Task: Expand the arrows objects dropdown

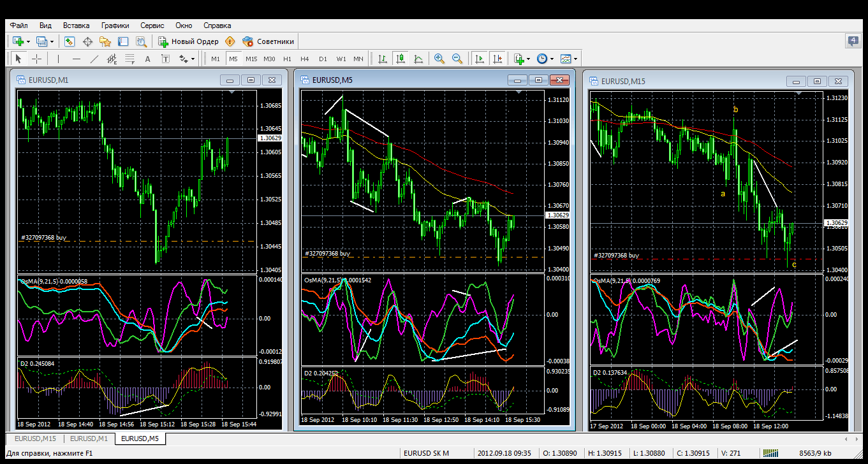Action: coord(193,59)
